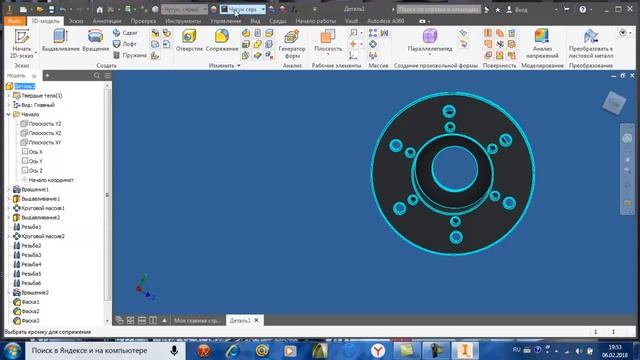Select Начало координат in the browser
640x360 pixels.
click(47, 180)
